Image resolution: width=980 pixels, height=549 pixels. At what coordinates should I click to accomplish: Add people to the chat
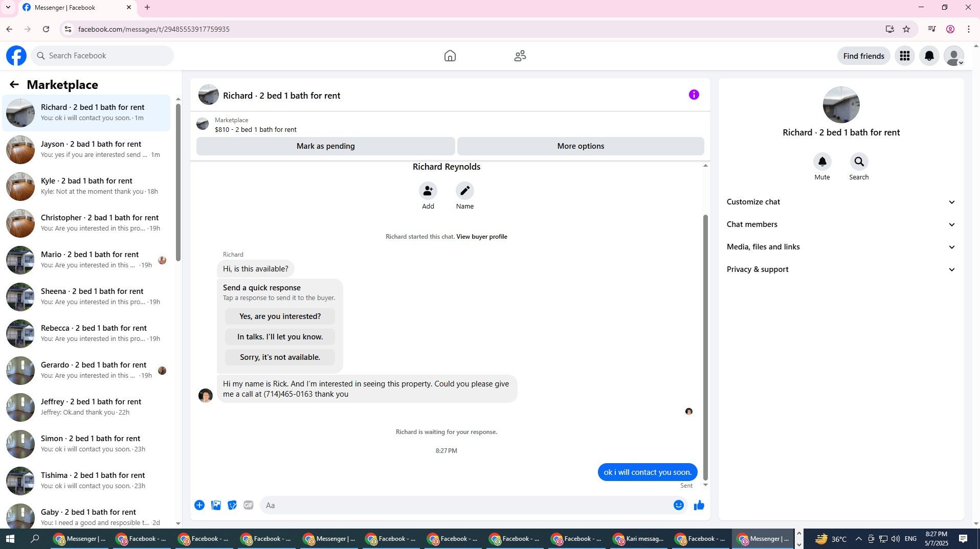point(428,191)
